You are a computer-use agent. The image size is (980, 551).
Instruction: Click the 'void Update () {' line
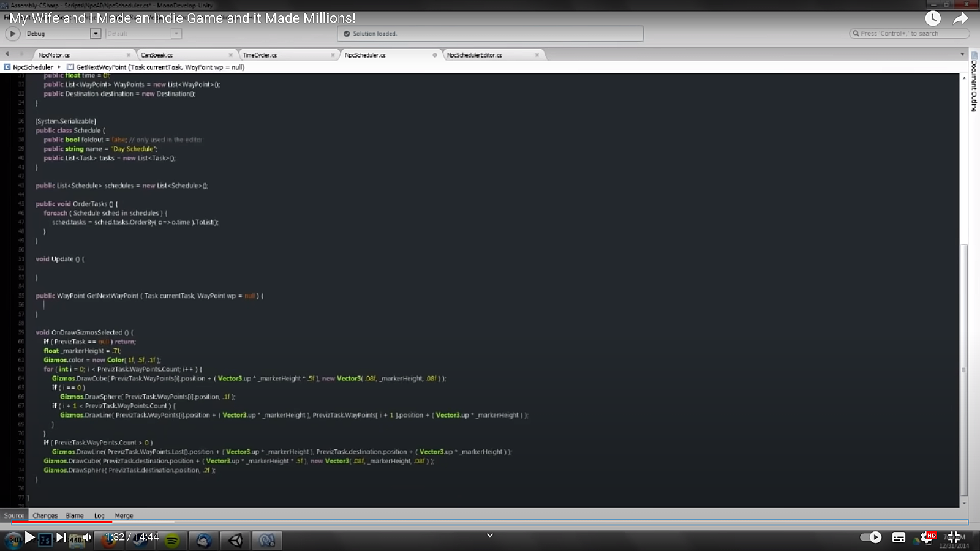point(60,259)
